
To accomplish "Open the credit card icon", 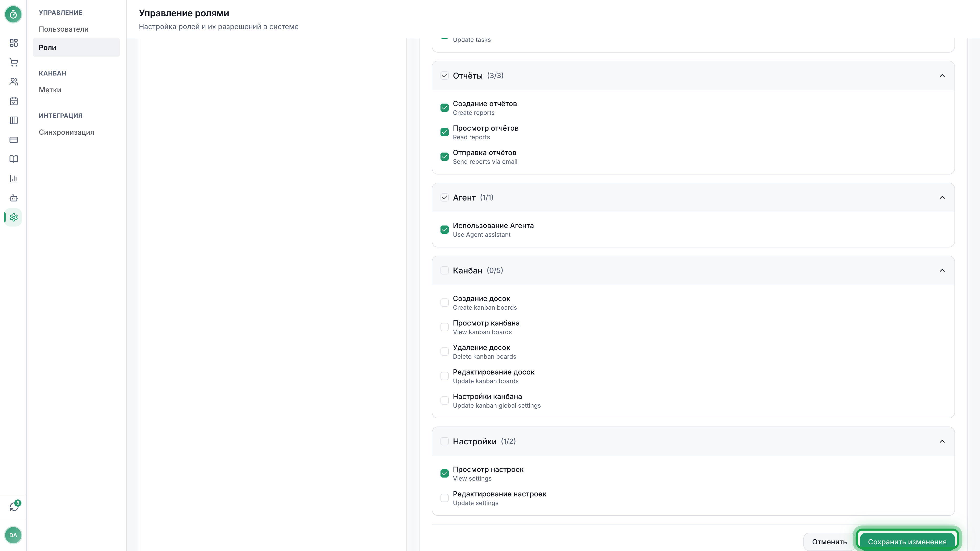I will [x=14, y=140].
